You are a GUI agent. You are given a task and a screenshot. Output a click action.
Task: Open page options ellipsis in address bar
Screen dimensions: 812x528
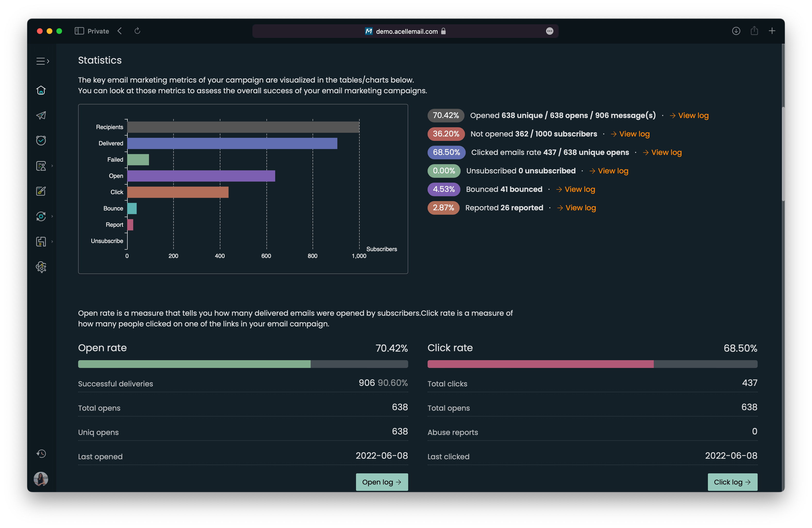tap(549, 31)
